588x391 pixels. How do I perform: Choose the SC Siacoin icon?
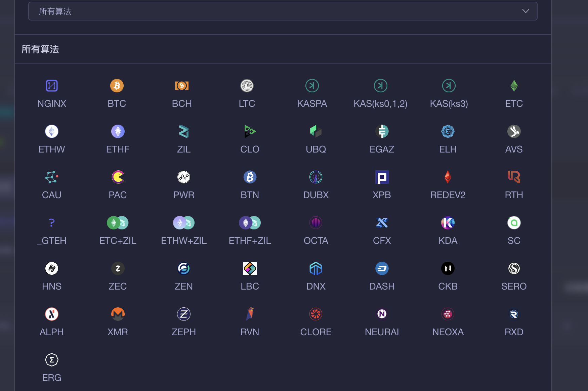(x=514, y=223)
